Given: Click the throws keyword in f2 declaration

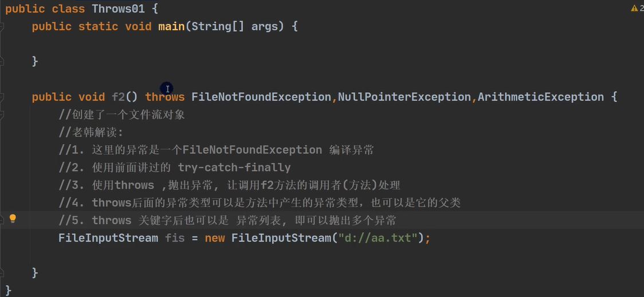Looking at the screenshot, I should pyautogui.click(x=165, y=97).
